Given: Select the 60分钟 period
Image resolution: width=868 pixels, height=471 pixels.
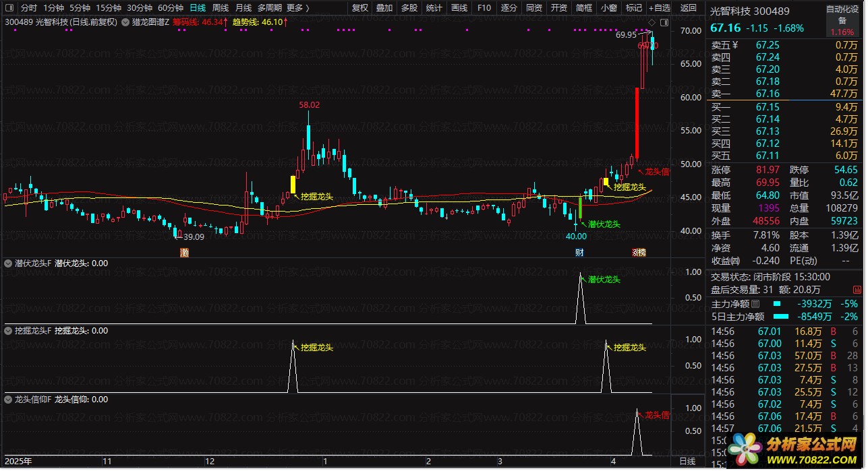Looking at the screenshot, I should click(x=171, y=8).
